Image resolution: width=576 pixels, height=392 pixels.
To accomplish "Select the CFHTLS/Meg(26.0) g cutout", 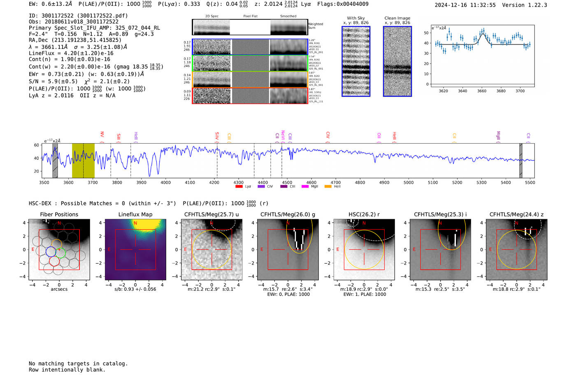I will tap(288, 250).
